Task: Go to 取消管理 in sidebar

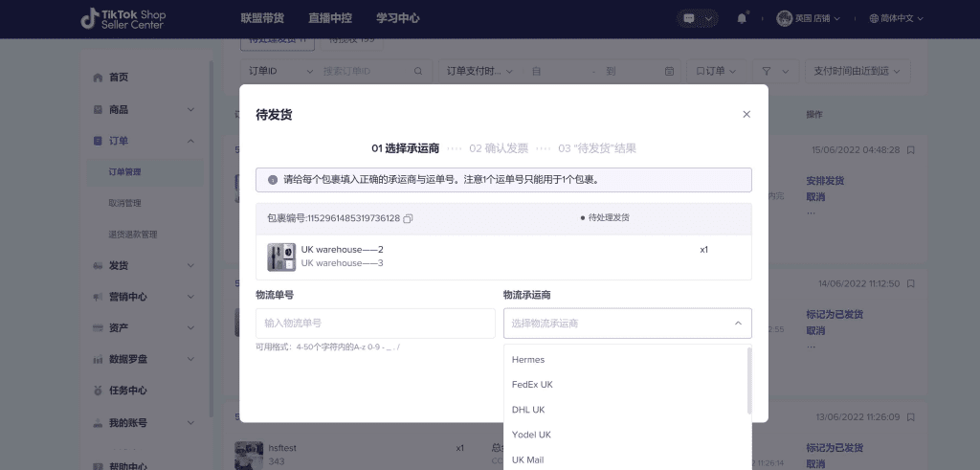Action: tap(124, 203)
